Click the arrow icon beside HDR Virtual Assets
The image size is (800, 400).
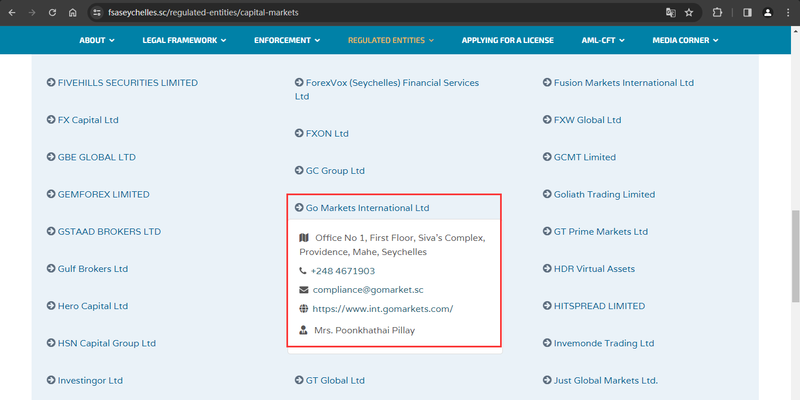[547, 269]
